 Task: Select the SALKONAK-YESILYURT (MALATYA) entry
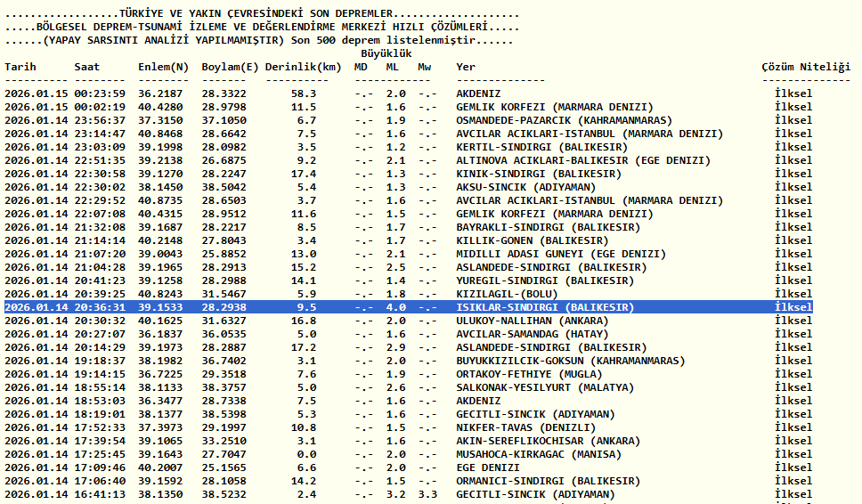(x=544, y=387)
